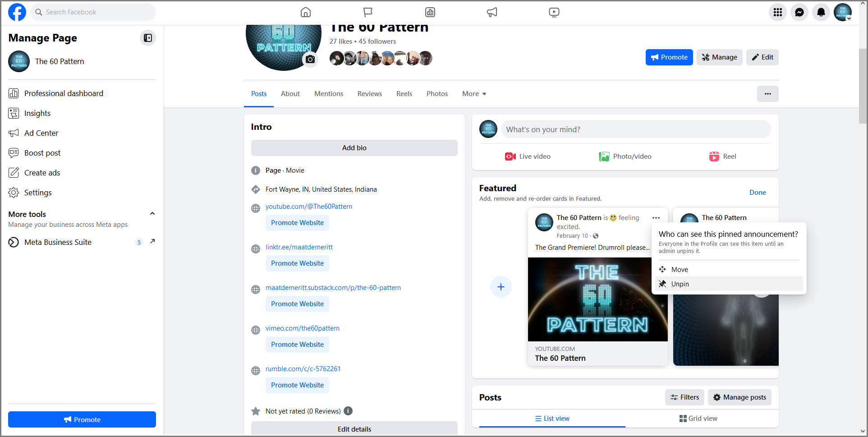This screenshot has width=868, height=437.
Task: Open the notifications bell icon
Action: click(821, 12)
